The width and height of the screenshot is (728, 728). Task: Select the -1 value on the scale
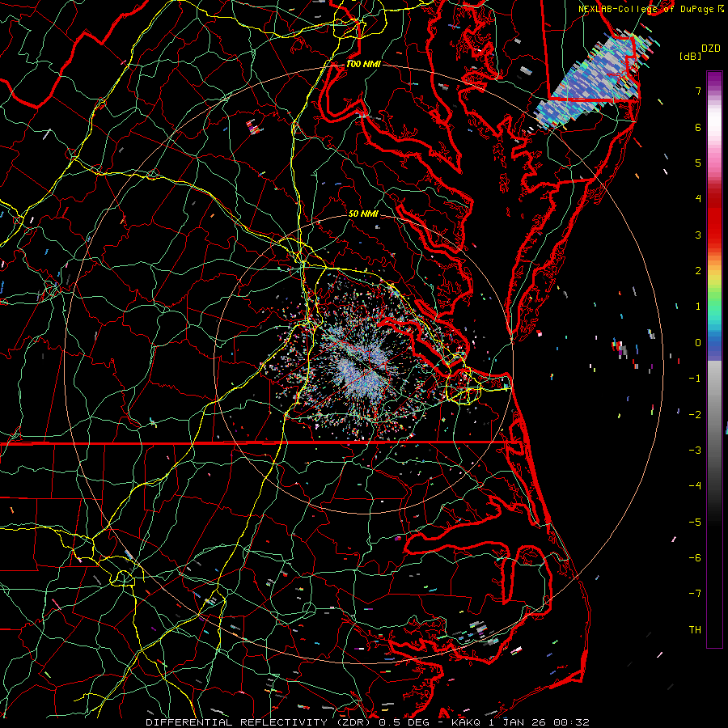point(695,379)
